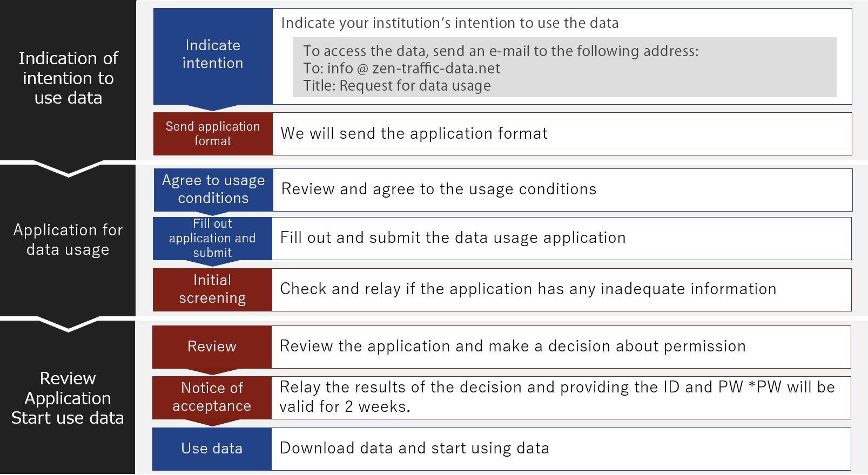Select "Indication of intention to use data" phase
The width and height of the screenshot is (868, 475).
(x=68, y=78)
